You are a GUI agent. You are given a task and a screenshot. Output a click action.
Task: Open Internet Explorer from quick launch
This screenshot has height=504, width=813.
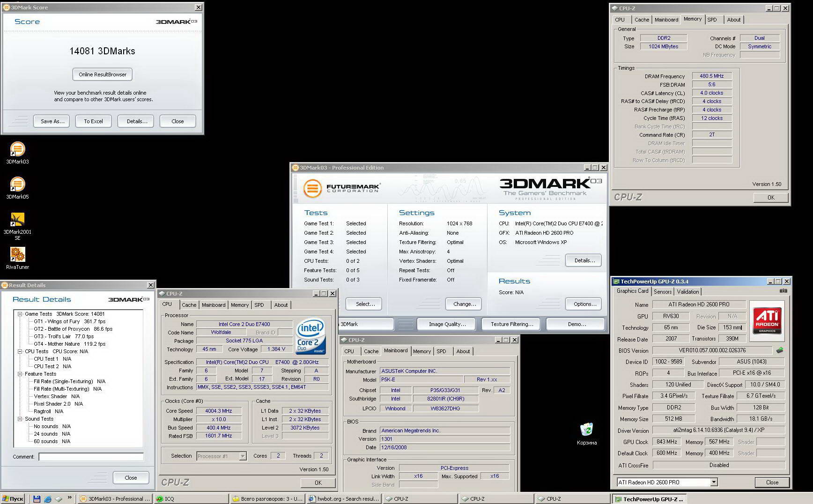tap(47, 499)
